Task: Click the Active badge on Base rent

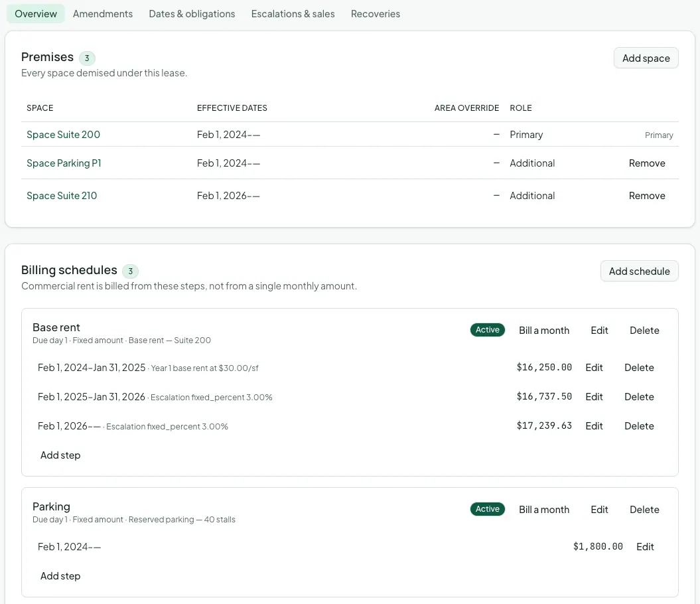Action: [x=487, y=330]
